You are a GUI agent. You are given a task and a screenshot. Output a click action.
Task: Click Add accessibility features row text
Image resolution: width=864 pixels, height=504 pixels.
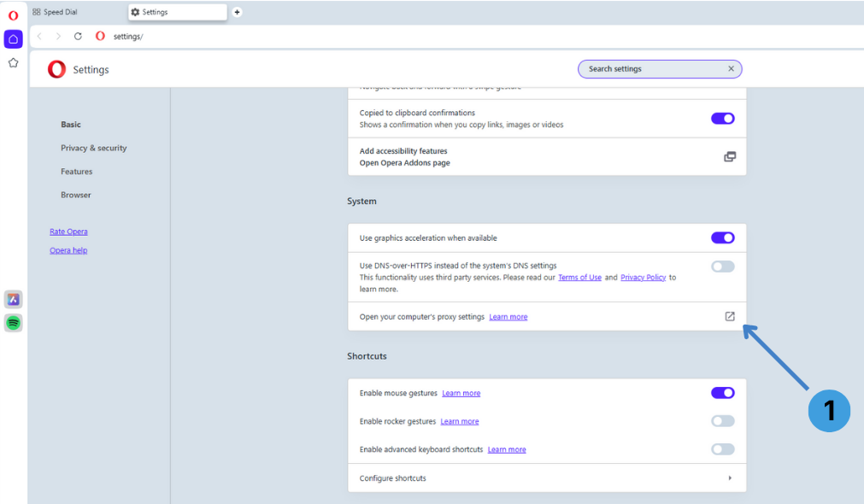403,151
